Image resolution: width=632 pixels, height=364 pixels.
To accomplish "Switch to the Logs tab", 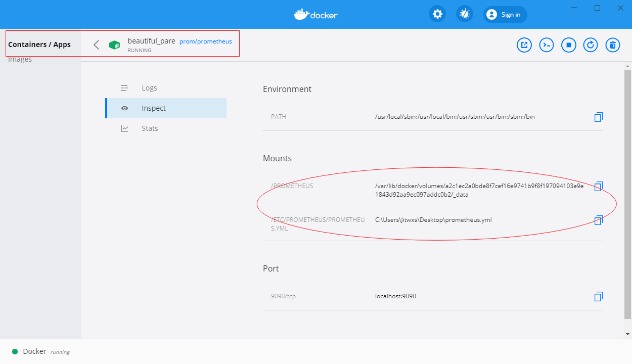I will click(166, 88).
